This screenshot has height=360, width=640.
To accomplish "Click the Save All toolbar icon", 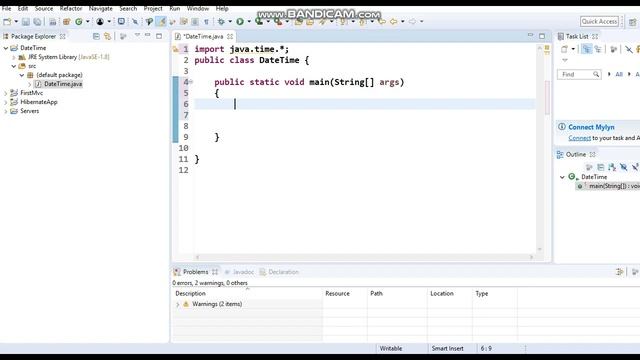I will pyautogui.click(x=37, y=22).
